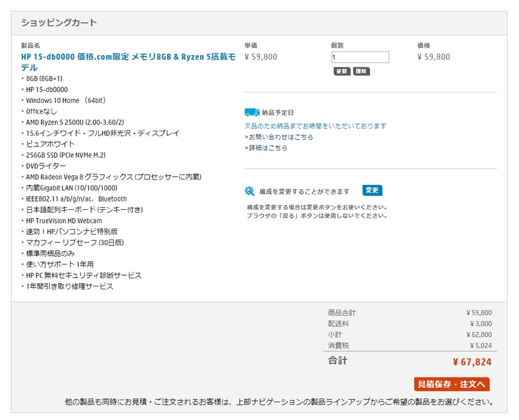Image resolution: width=519 pixels, height=420 pixels.
Task: Select the AMD Ryzen 5 2500U line
Action: 75,122
